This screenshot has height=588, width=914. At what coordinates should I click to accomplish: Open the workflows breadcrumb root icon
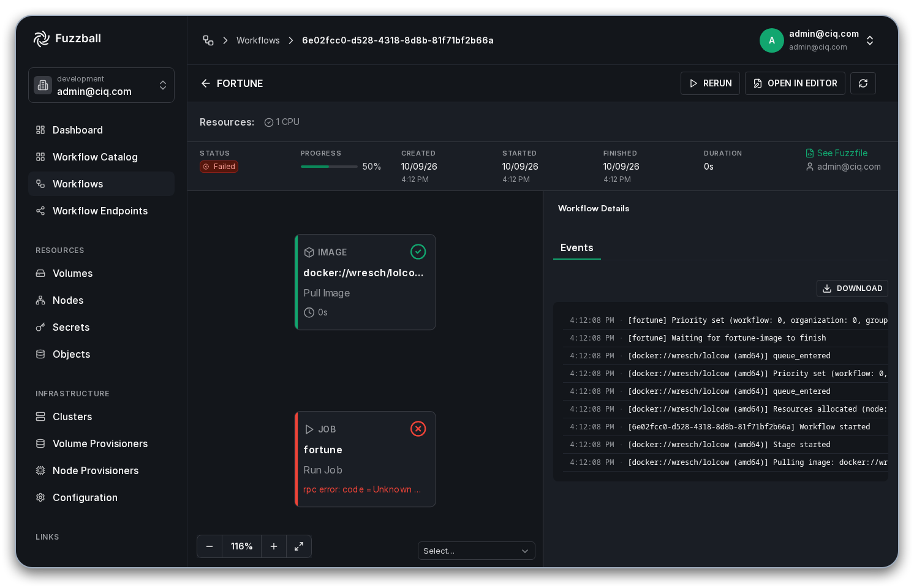click(x=208, y=40)
